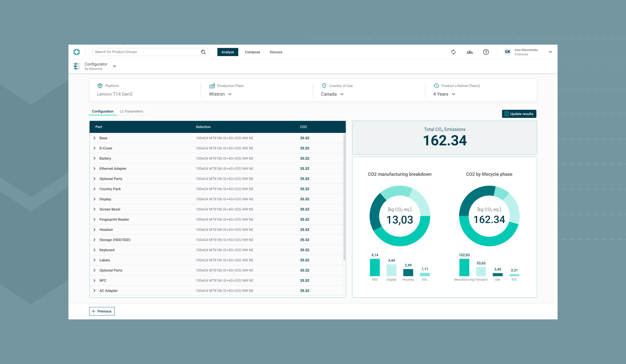This screenshot has height=364, width=626.
Task: Expand the Display part row
Action: [94, 199]
